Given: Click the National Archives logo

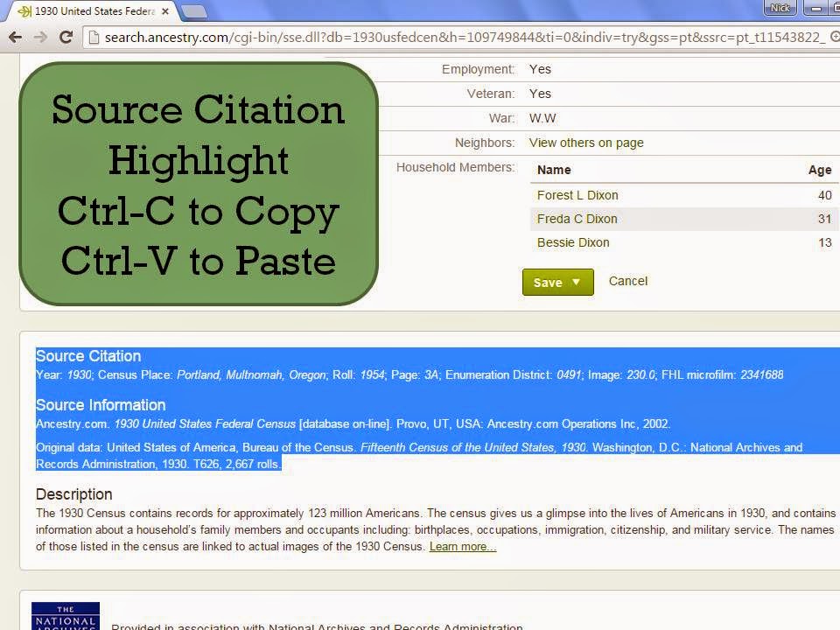Looking at the screenshot, I should coord(65,618).
